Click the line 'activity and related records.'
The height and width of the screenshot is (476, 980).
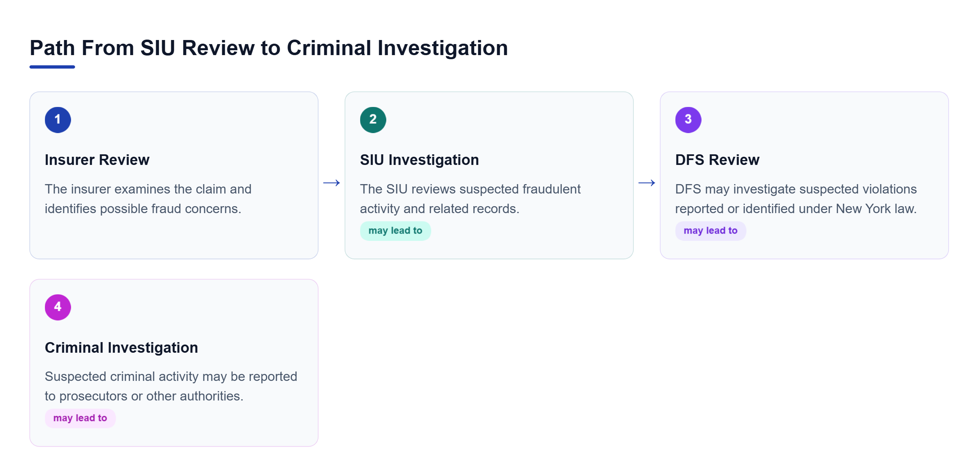(440, 209)
